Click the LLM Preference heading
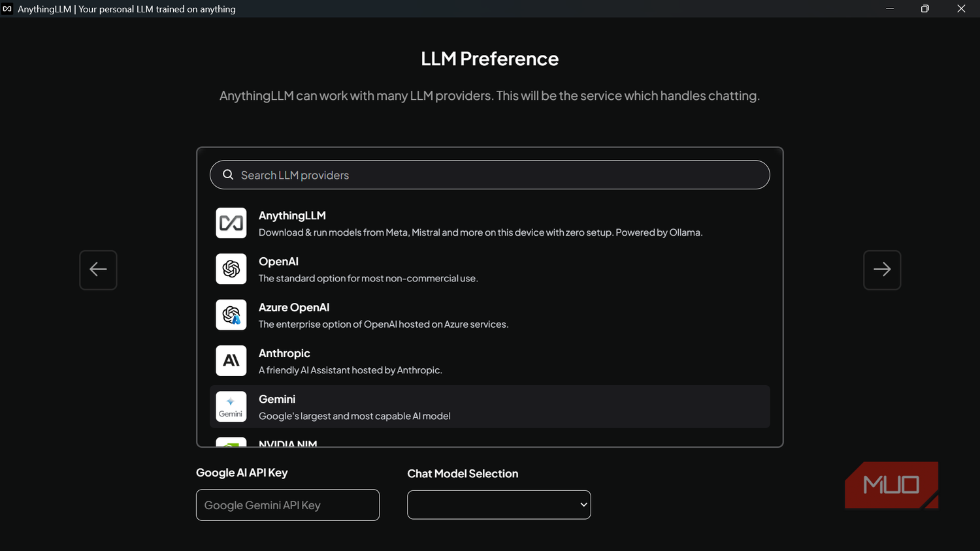This screenshot has width=980, height=551. 490,59
